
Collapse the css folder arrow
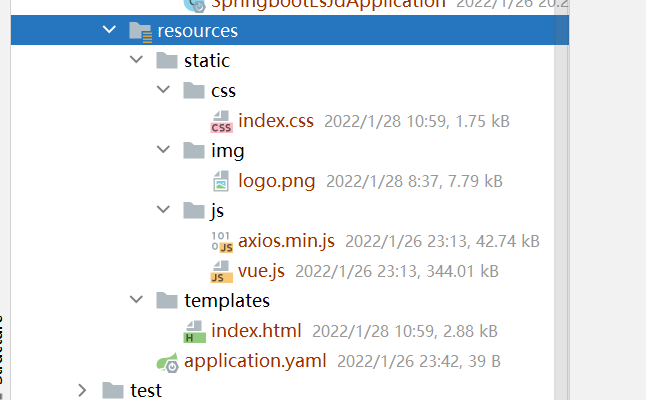[x=163, y=91]
